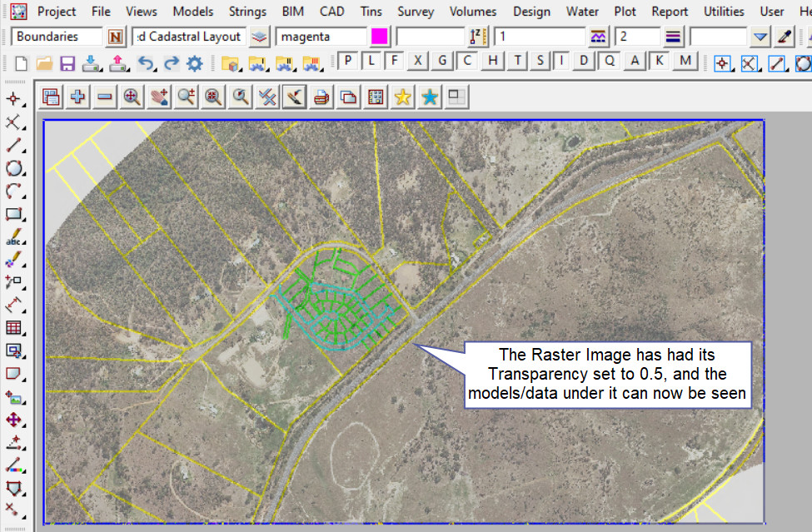Viewport: 812px width, 532px height.
Task: Open the line weight selector icon
Action: point(673,37)
